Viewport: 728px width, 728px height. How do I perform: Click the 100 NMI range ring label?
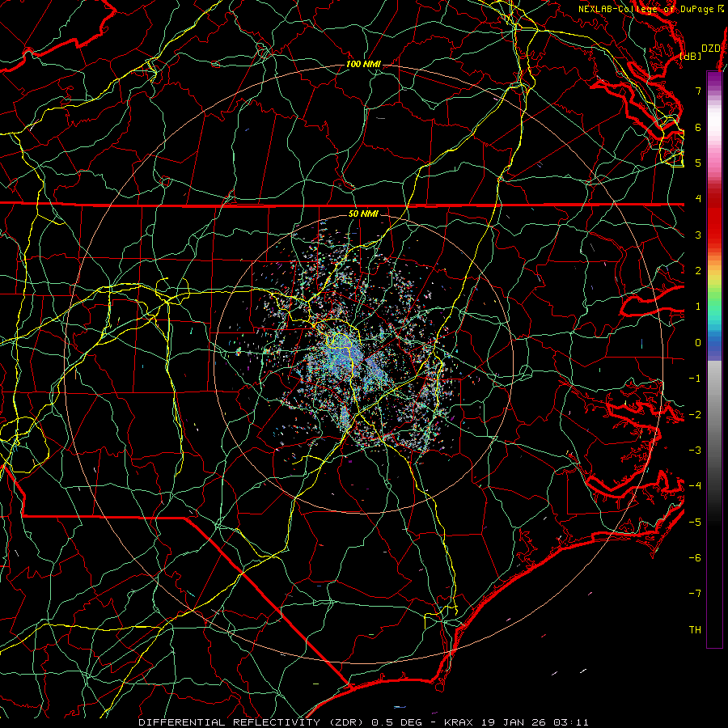click(x=363, y=64)
